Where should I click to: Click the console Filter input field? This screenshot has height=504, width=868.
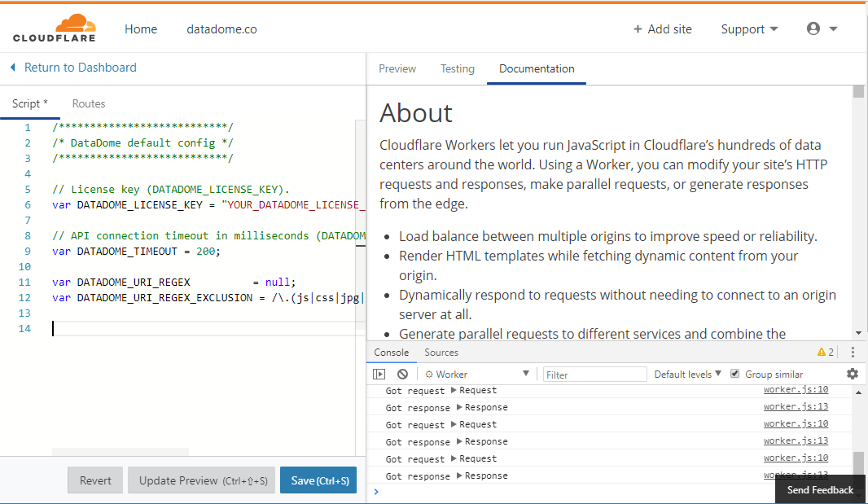point(594,375)
